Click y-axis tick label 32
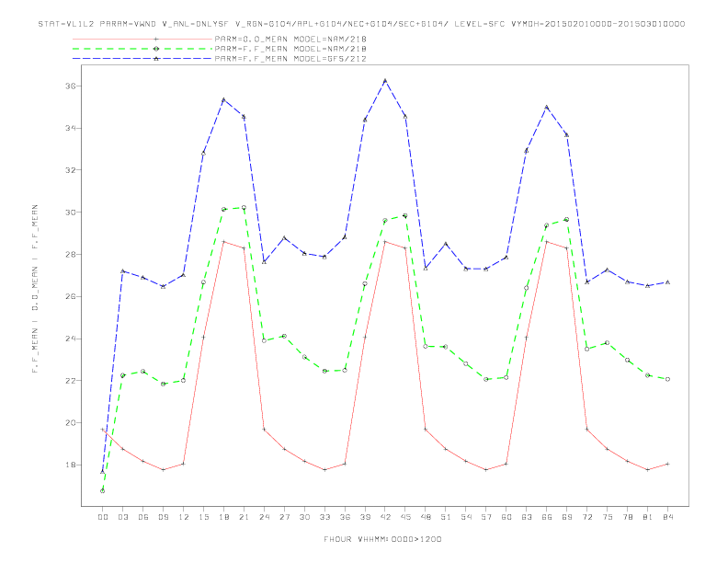Image resolution: width=728 pixels, height=563 pixels. (x=71, y=170)
